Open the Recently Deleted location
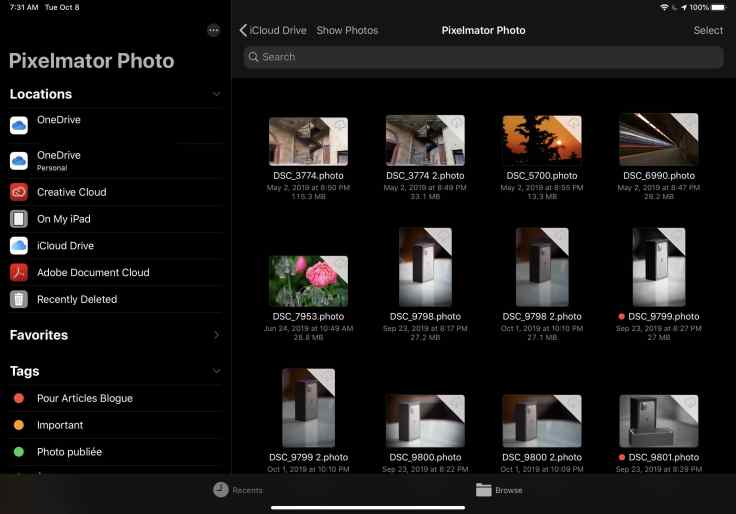736x514 pixels. [x=115, y=299]
